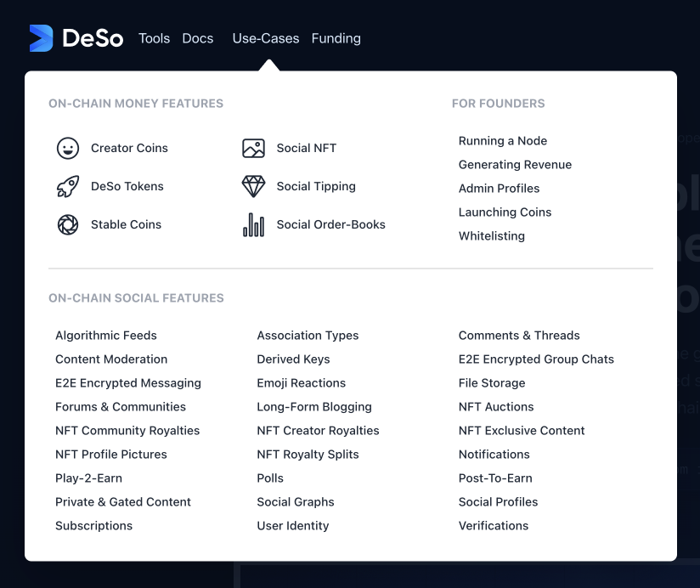Image resolution: width=700 pixels, height=588 pixels.
Task: Click the For Founders heading
Action: point(498,103)
